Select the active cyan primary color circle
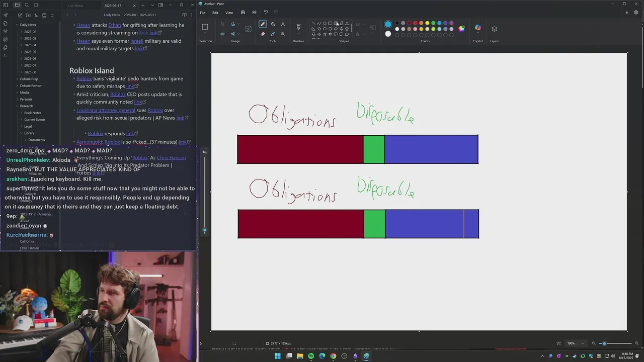 click(388, 24)
